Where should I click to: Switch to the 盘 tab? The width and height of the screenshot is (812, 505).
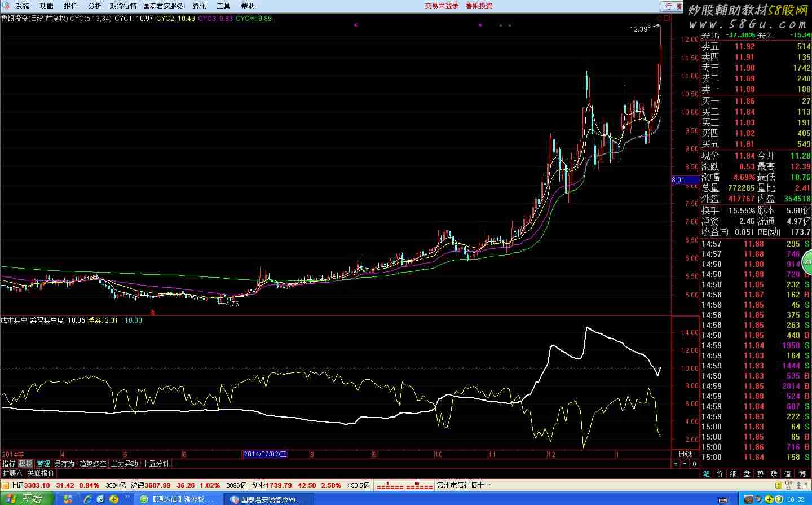pos(747,474)
